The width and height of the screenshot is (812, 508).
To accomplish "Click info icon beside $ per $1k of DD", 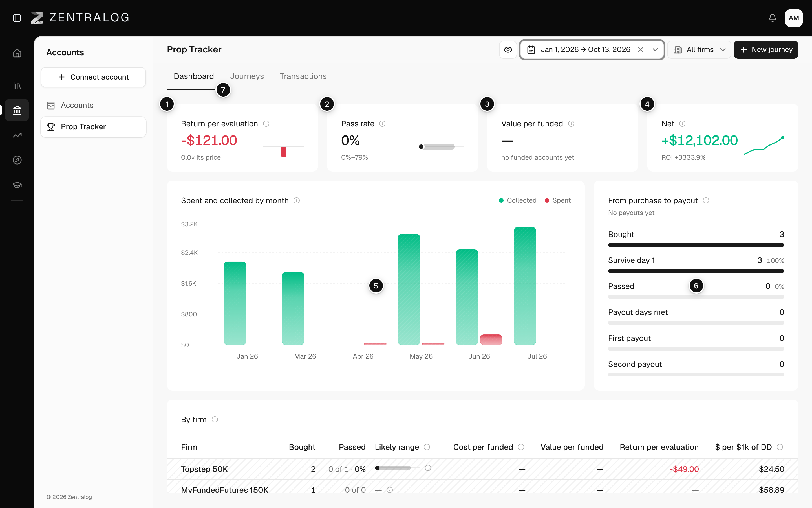I will 780,447.
